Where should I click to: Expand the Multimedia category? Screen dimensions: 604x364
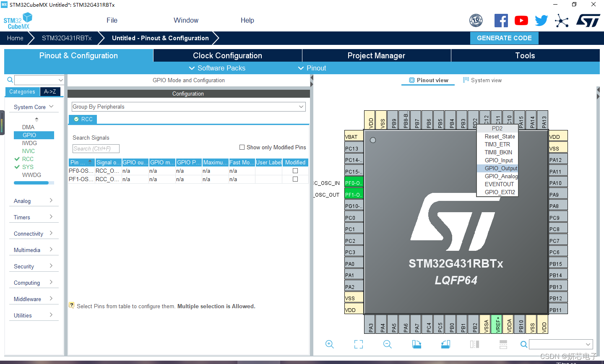coord(34,250)
